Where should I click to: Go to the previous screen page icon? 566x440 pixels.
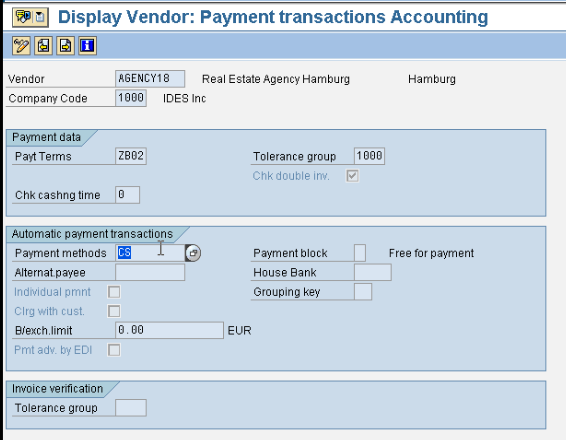coord(43,46)
